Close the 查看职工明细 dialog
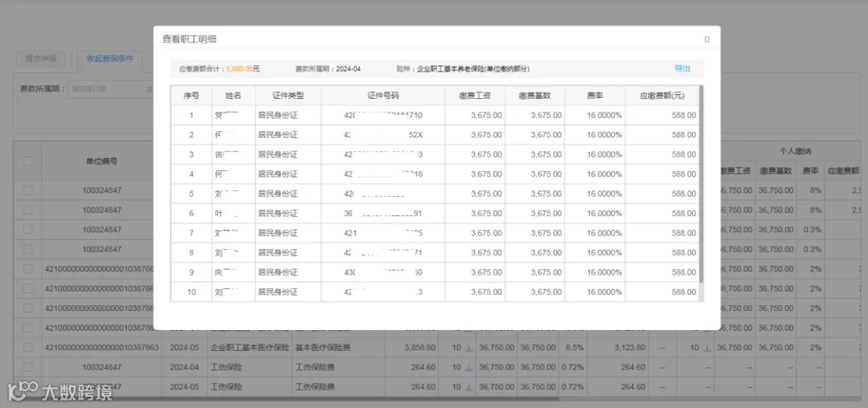The image size is (868, 408). point(707,39)
